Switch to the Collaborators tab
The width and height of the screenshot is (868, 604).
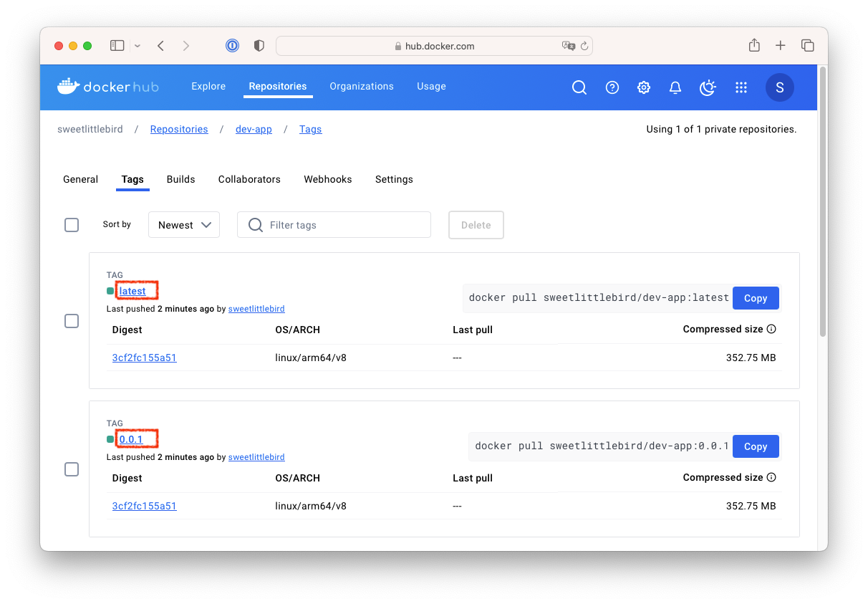click(249, 179)
